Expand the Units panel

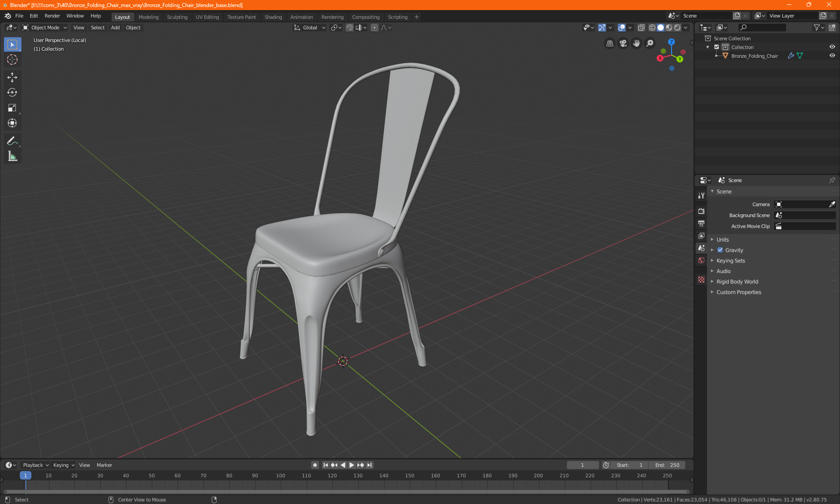[722, 240]
